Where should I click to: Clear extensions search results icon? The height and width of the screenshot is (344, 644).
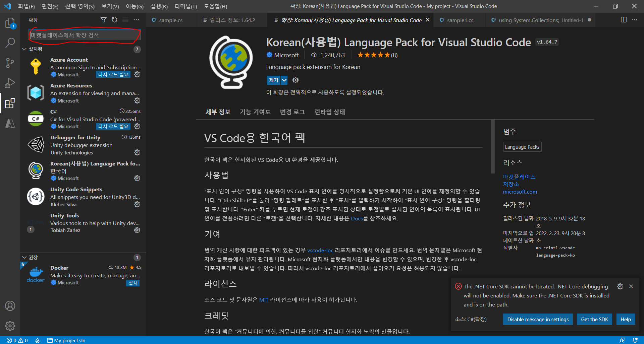coord(125,20)
